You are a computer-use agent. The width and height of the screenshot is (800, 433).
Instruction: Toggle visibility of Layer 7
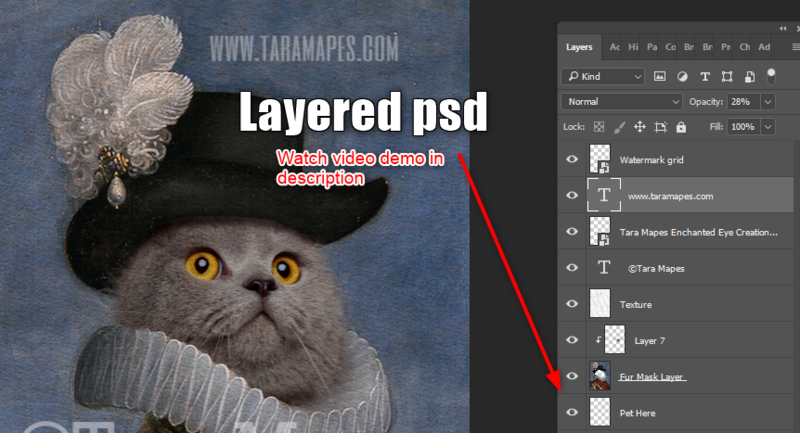572,340
